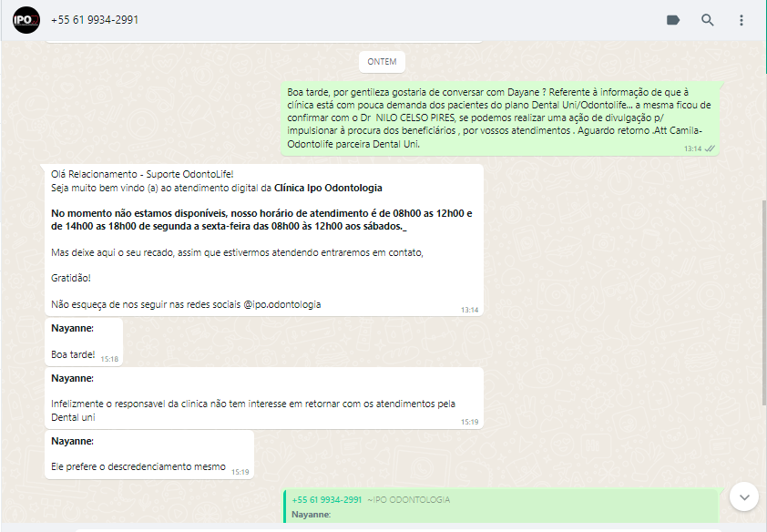767x532 pixels.
Task: Click message 'Ele prefere o descredenciamento mesmo'
Action: tap(149, 455)
